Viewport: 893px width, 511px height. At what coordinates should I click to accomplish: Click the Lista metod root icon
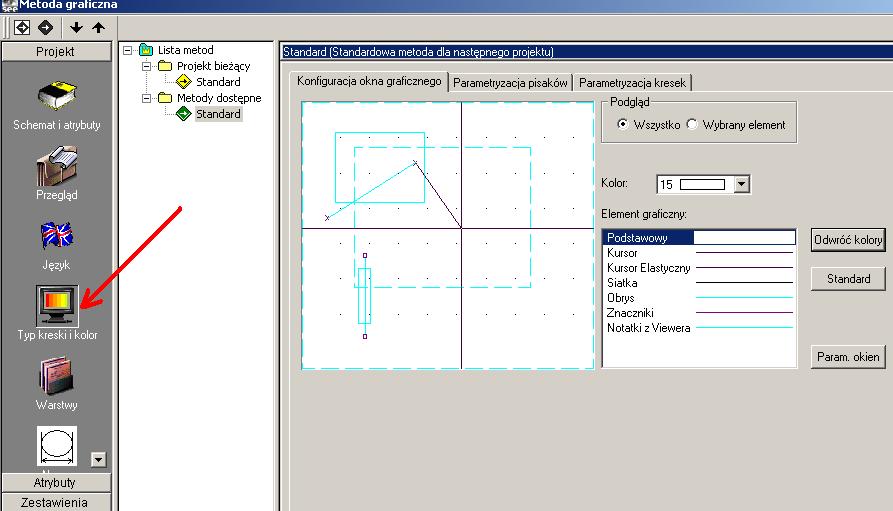point(146,50)
